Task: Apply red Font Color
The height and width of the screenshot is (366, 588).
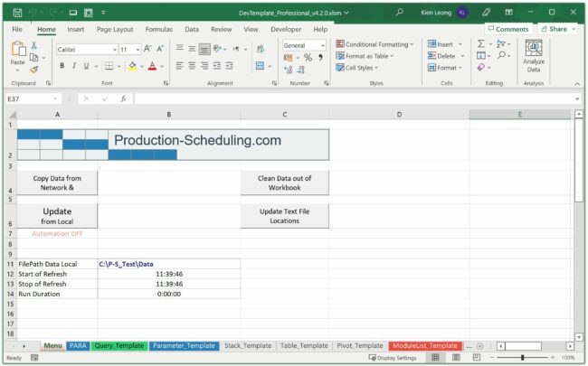Action: [x=152, y=66]
